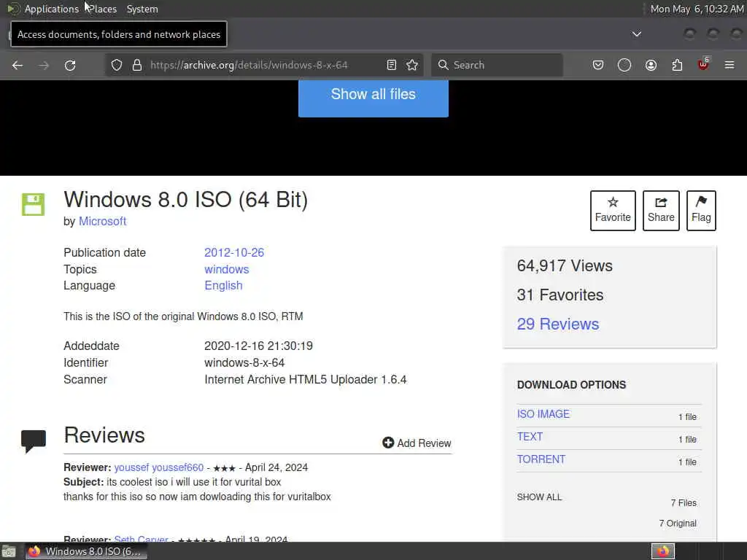747x560 pixels.
Task: Click SHOW ALL download options
Action: 539,497
